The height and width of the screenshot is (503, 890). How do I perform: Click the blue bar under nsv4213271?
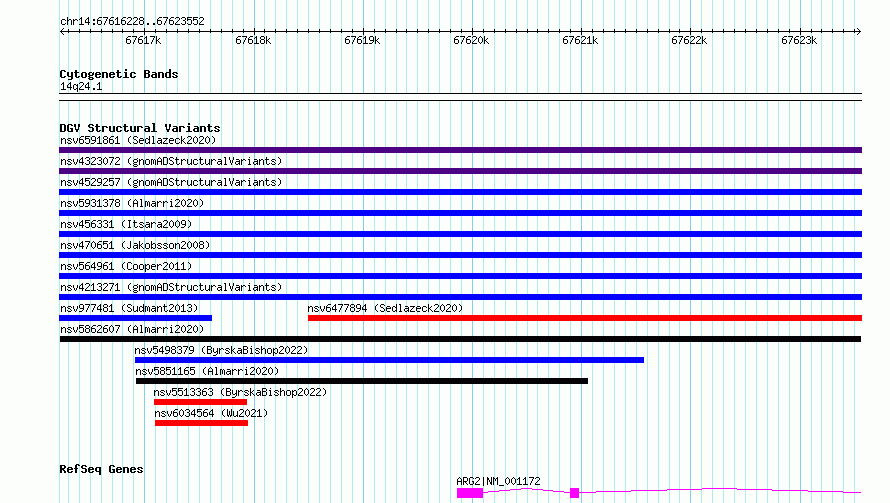tap(460, 297)
